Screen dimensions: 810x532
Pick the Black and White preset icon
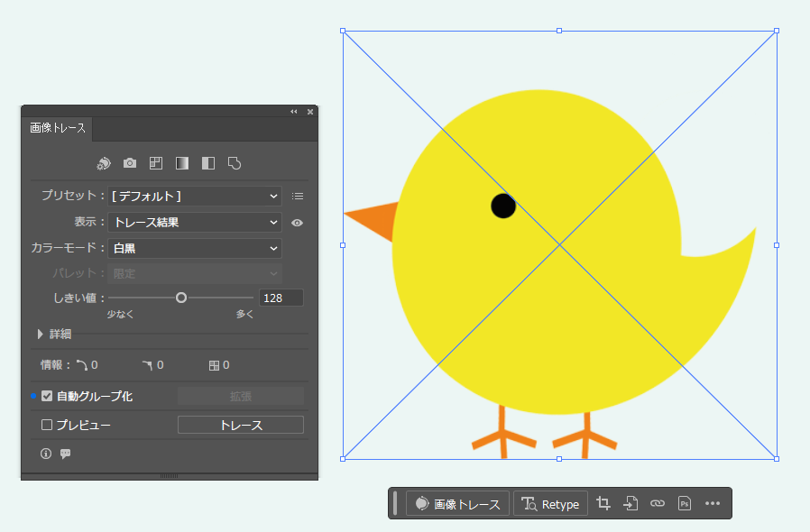tap(208, 163)
